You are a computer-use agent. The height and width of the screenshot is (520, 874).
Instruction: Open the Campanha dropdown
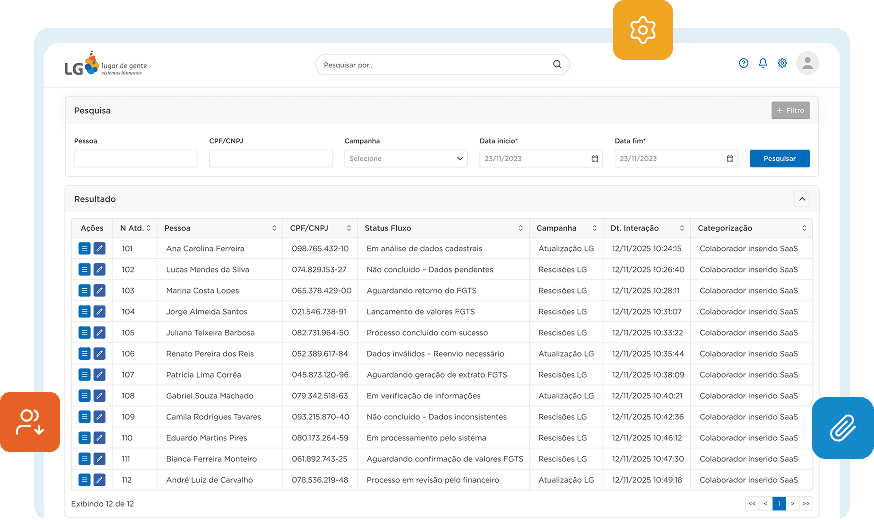(405, 158)
